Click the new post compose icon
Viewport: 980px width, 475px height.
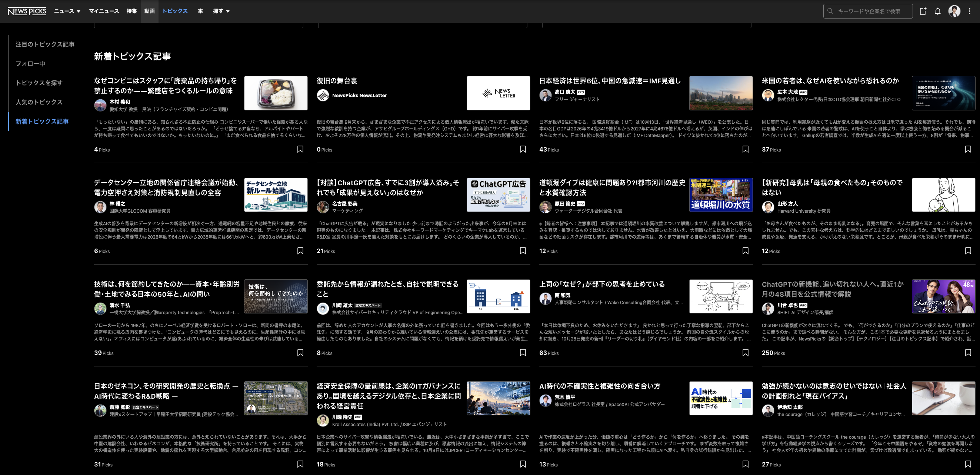[923, 11]
